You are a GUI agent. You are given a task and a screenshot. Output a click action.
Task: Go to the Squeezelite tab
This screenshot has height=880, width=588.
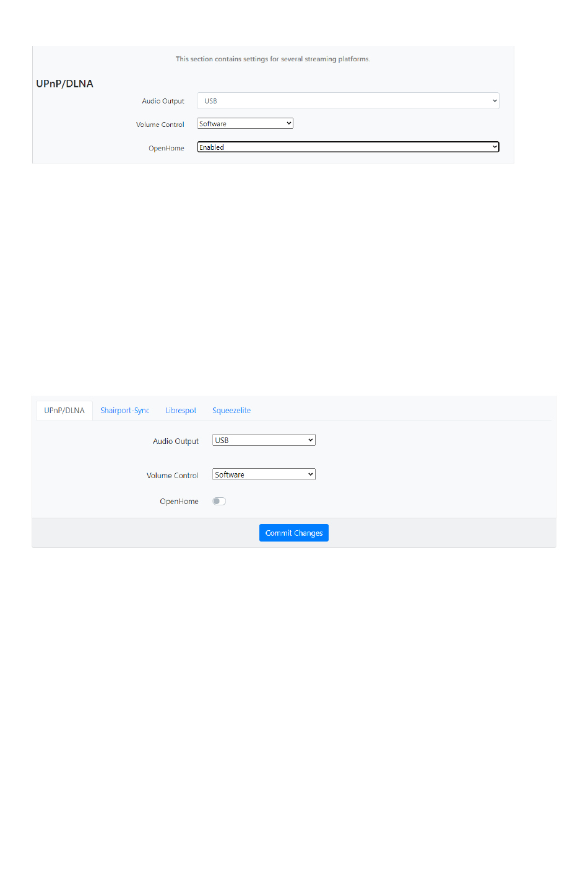[231, 411]
